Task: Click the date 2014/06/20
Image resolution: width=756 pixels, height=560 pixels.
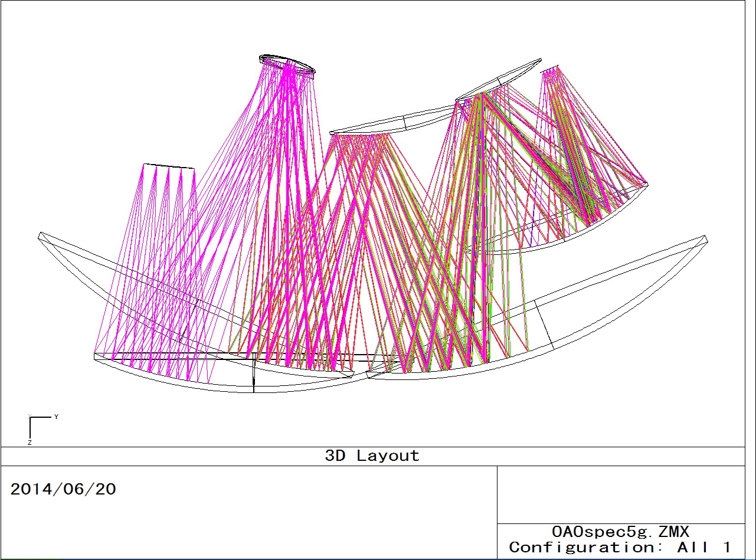Action: click(x=63, y=489)
